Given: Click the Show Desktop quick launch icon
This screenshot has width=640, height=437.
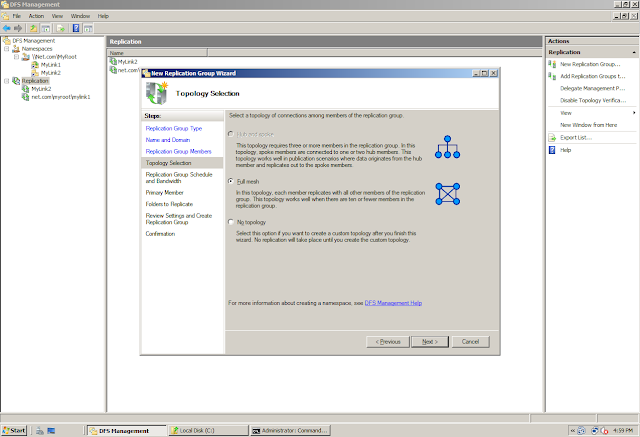Looking at the screenshot, I should point(51,430).
